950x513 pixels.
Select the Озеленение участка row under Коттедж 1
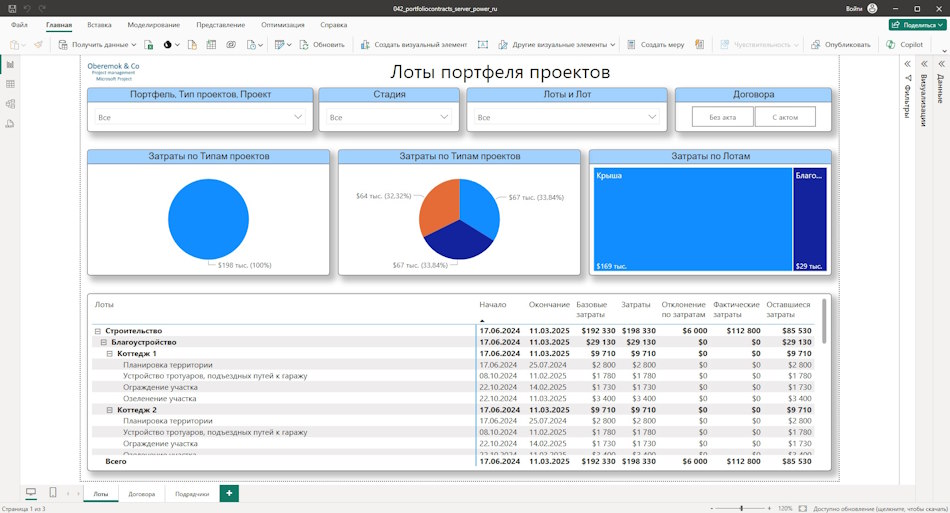click(451, 399)
